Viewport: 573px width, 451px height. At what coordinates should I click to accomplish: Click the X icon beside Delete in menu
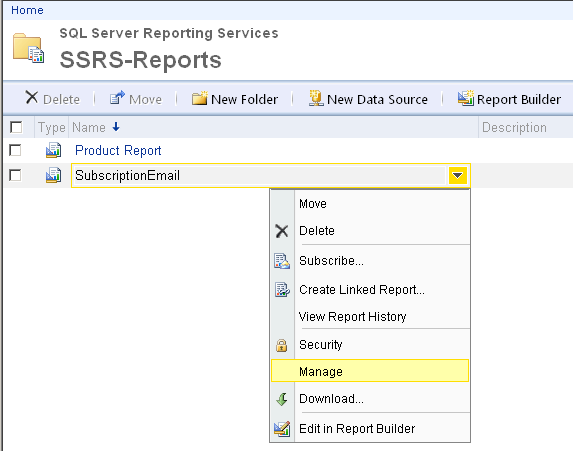(282, 231)
